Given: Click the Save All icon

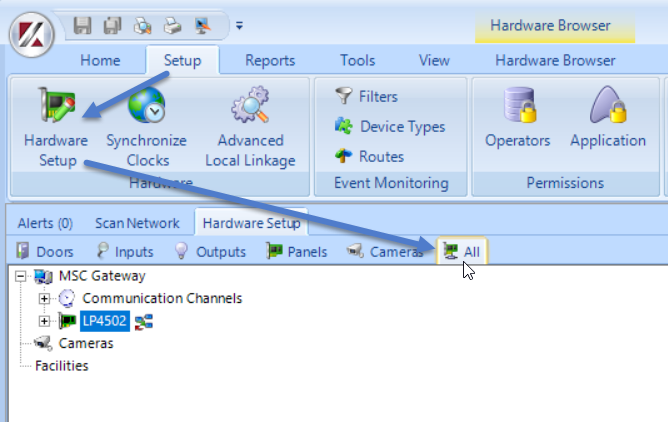Looking at the screenshot, I should click(x=112, y=26).
